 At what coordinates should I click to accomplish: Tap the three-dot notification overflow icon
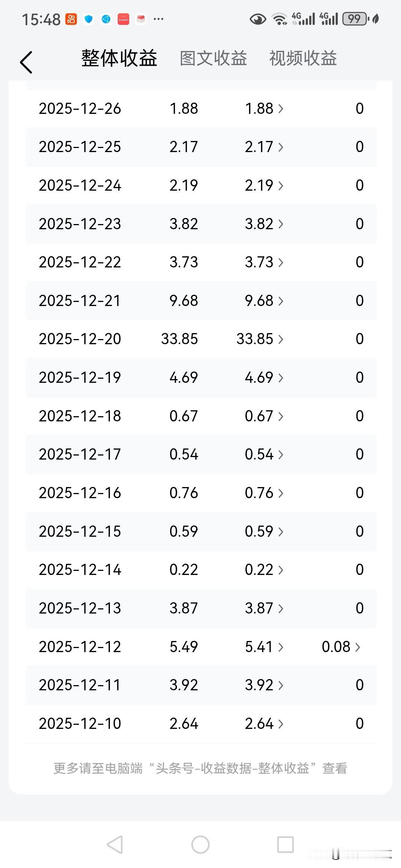tap(159, 19)
